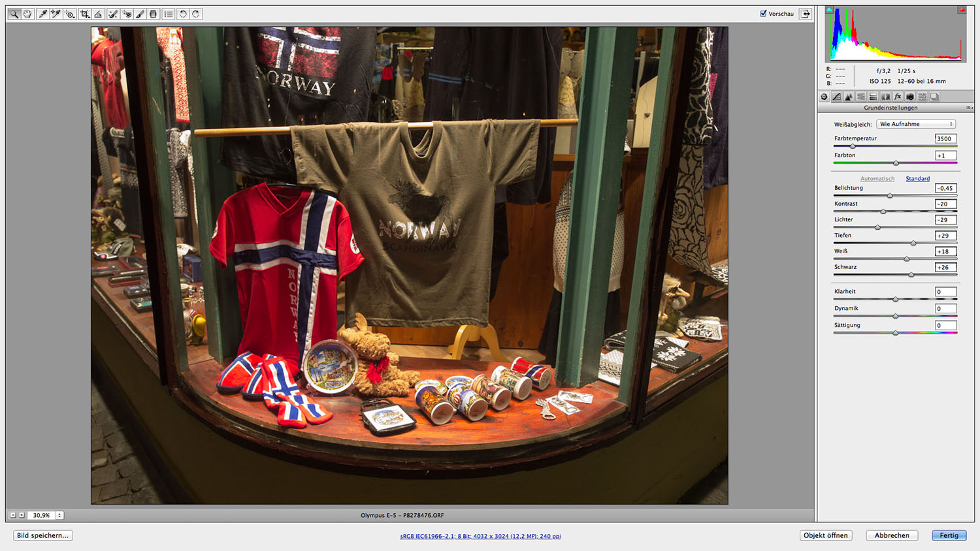Rotate image 90° clockwise

(x=196, y=14)
